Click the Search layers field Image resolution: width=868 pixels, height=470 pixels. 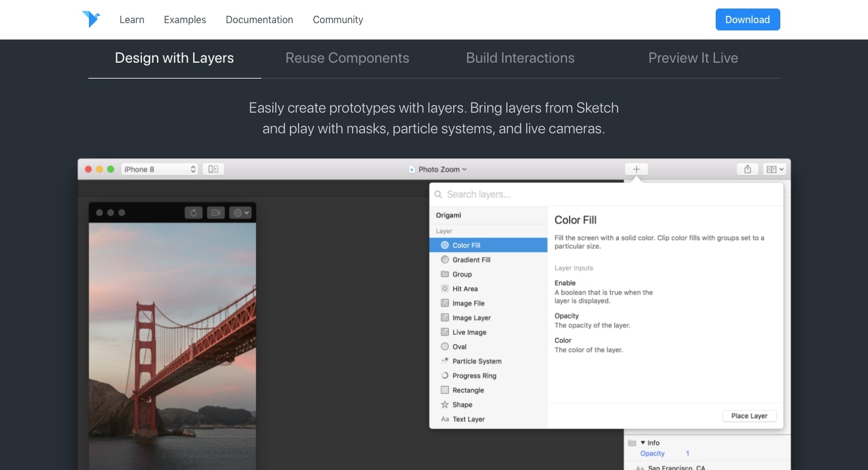point(606,194)
